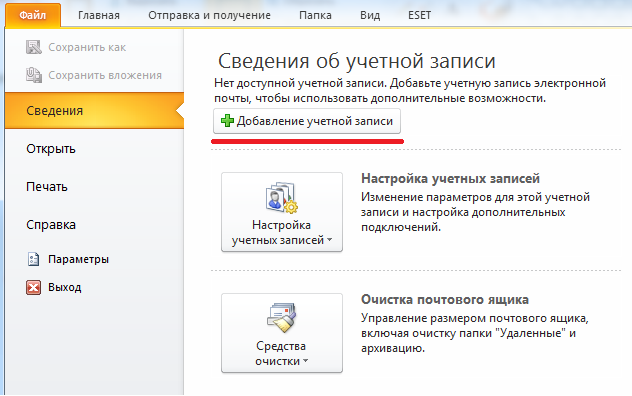Expand the Средства очистки dropdown arrow
Viewport: 632px width, 396px height.
(x=306, y=361)
